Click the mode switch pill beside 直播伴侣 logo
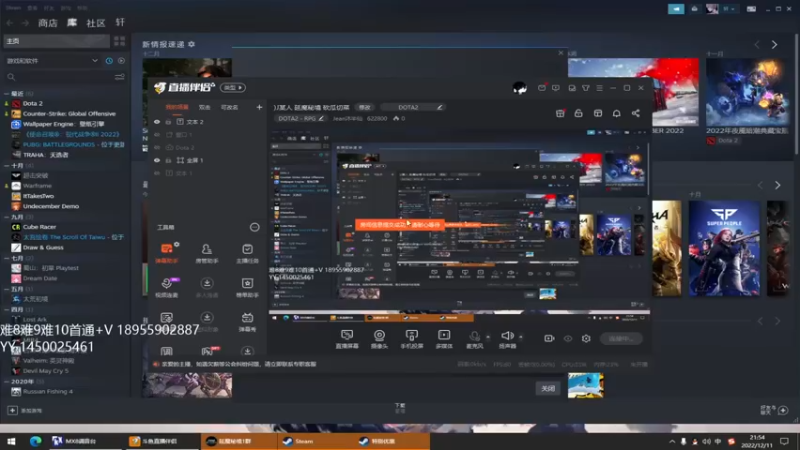 (x=233, y=88)
